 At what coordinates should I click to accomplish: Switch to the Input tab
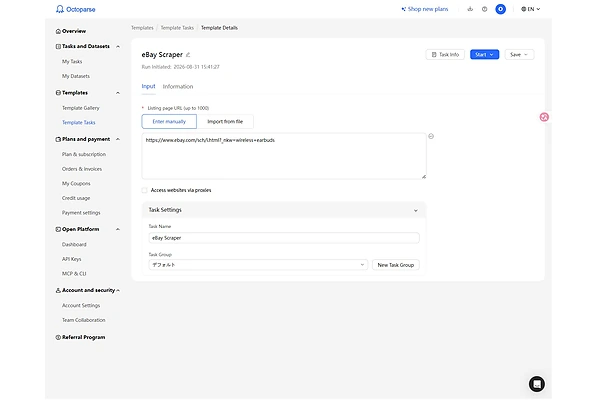148,87
